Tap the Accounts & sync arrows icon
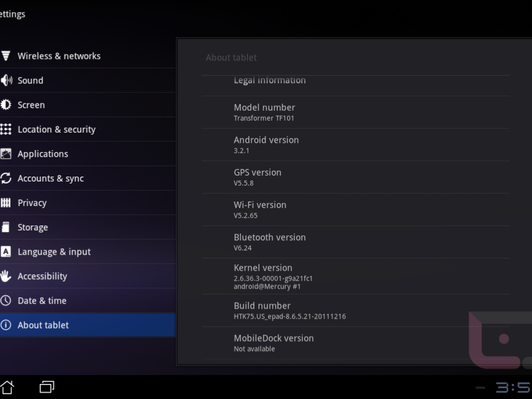Screen dimensions: 532x399 point(6,178)
